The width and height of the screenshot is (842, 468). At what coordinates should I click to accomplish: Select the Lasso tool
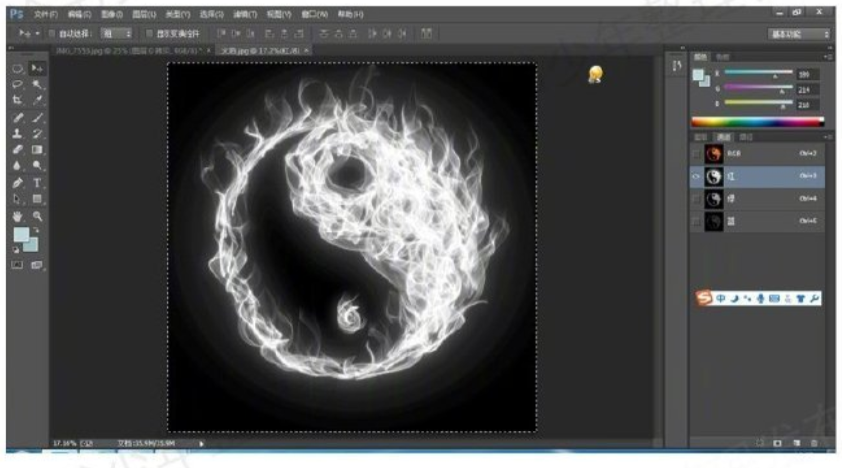[x=18, y=84]
